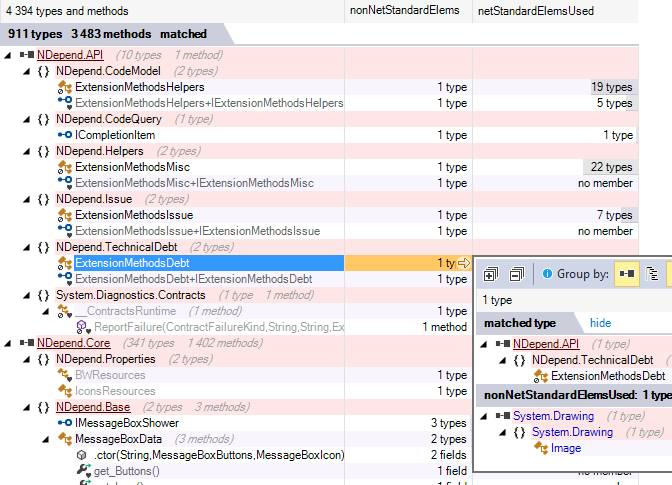Open the System.Drawing assembly link in popup

pos(553,416)
